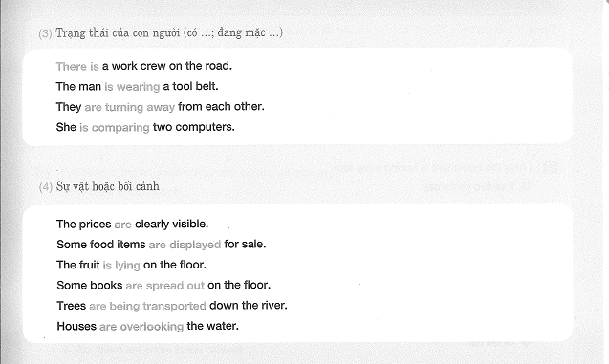
Task: Click sentence 'There is a work crew on the road.'
Action: 144,66
